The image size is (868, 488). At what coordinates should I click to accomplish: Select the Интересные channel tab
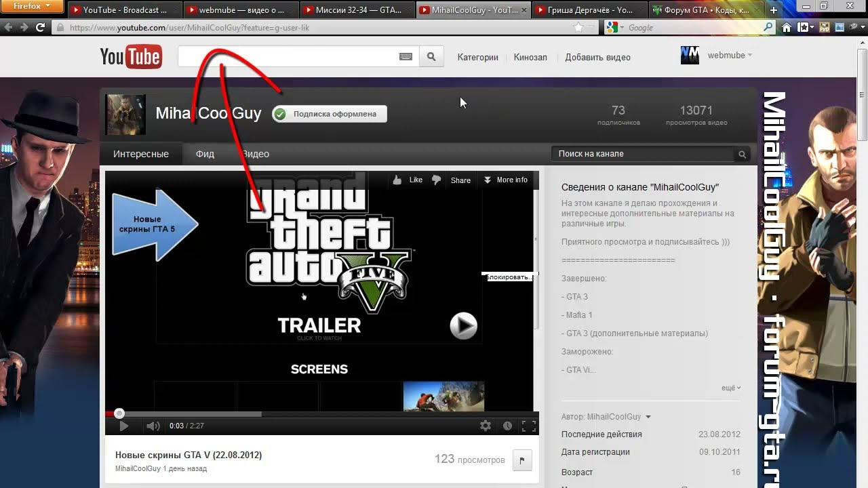coord(141,154)
